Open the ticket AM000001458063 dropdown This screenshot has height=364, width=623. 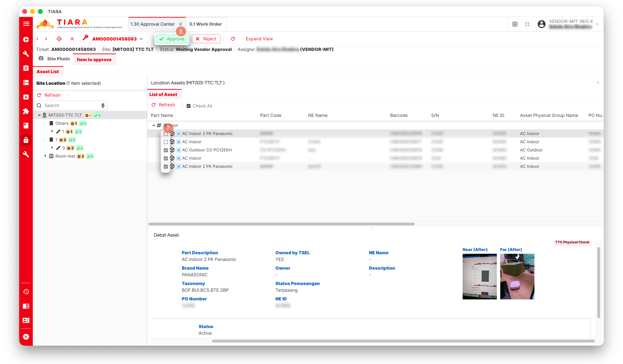[141, 39]
